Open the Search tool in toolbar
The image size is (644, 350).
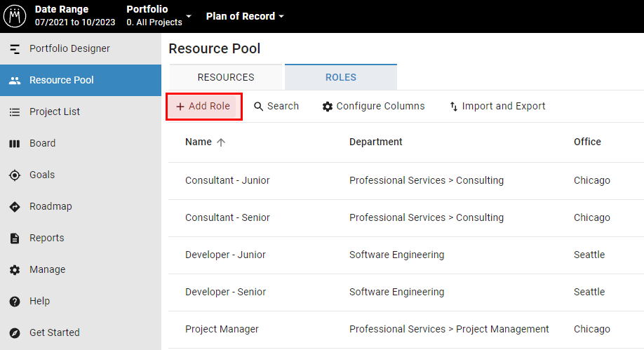tap(276, 107)
